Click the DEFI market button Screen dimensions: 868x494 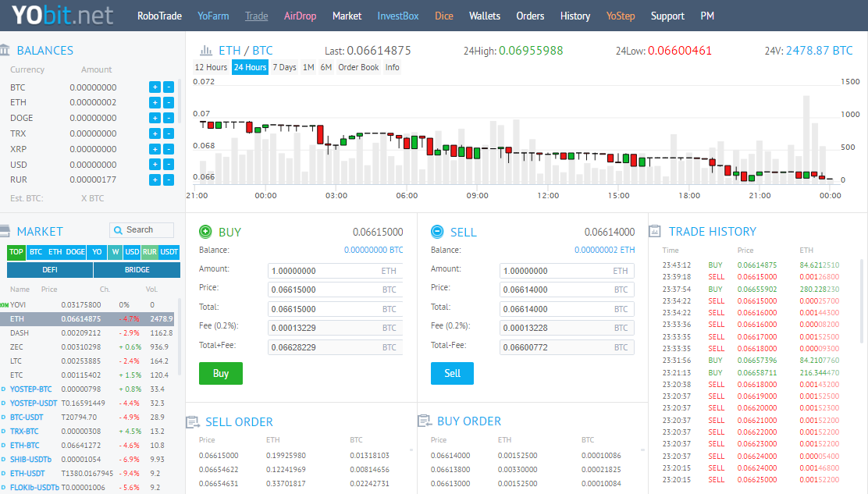50,270
